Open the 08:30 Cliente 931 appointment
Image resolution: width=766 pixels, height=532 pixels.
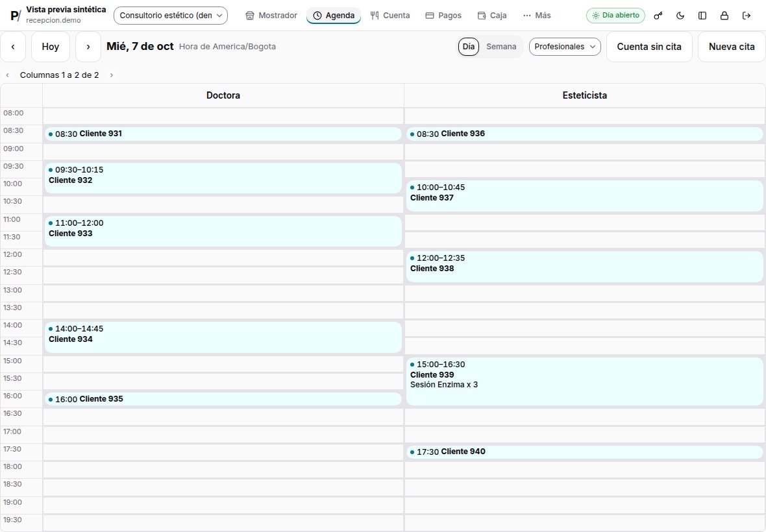point(223,134)
